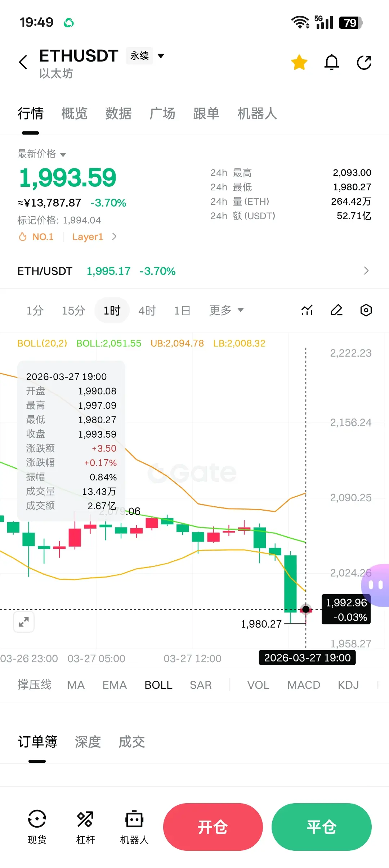Tap 标记价格 1,994.04 text
The height and width of the screenshot is (868, 389).
[59, 220]
